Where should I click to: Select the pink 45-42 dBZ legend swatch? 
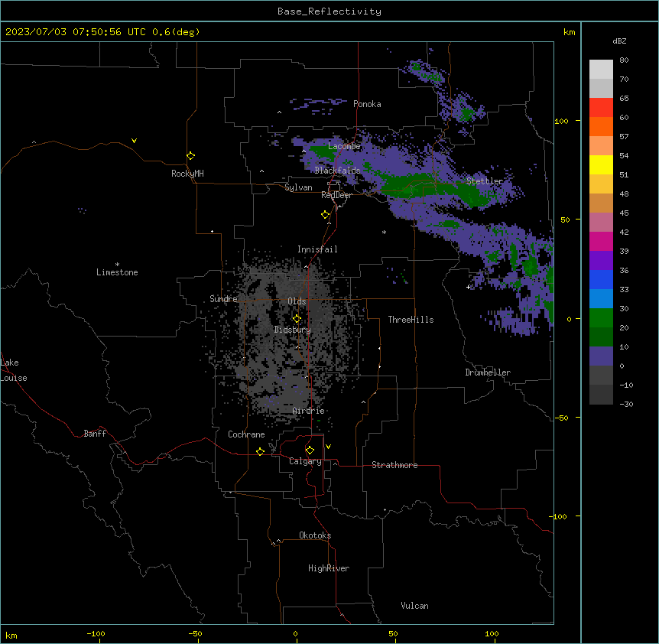point(601,223)
